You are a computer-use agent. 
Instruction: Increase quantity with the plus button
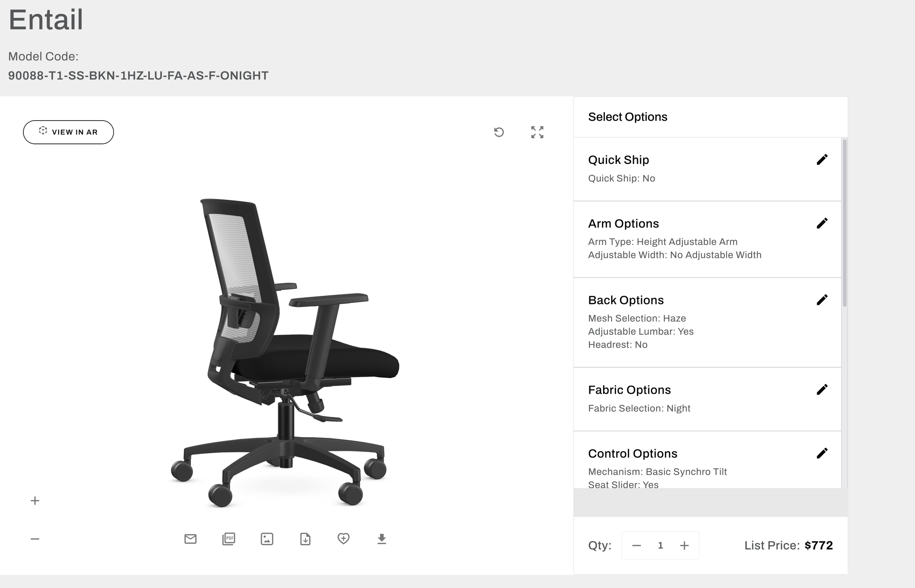tap(684, 546)
